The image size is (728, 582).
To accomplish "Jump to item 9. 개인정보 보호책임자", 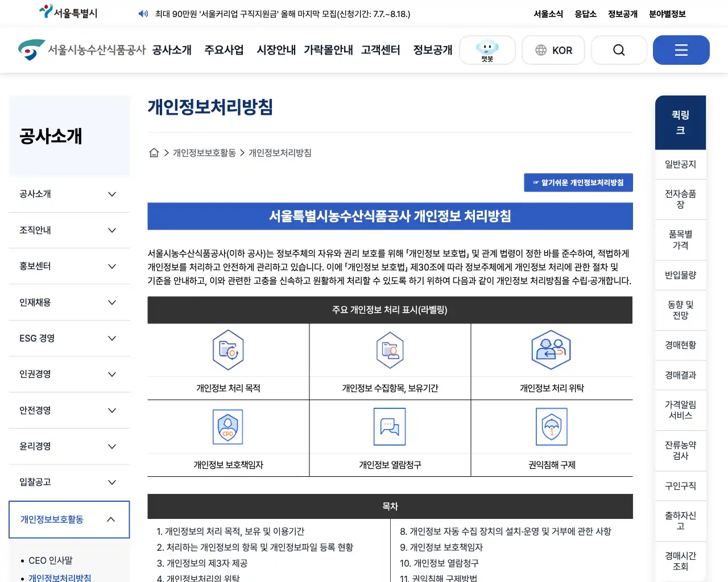I will pos(441,547).
